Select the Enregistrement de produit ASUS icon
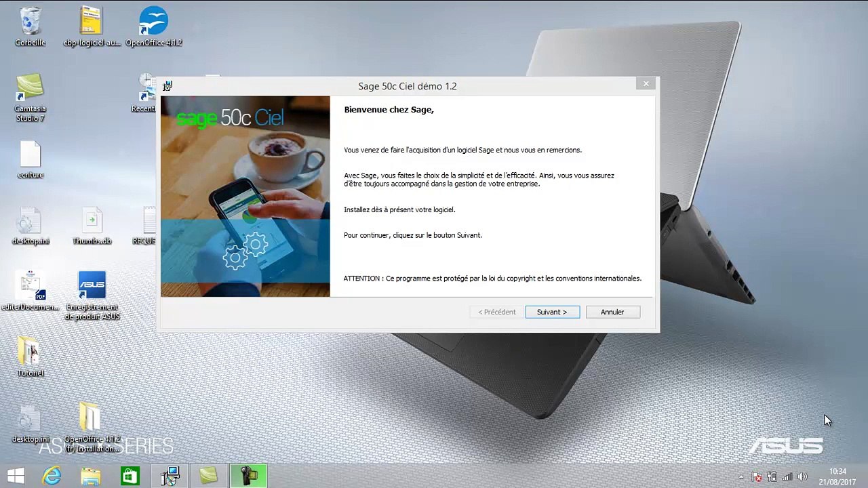 92,296
